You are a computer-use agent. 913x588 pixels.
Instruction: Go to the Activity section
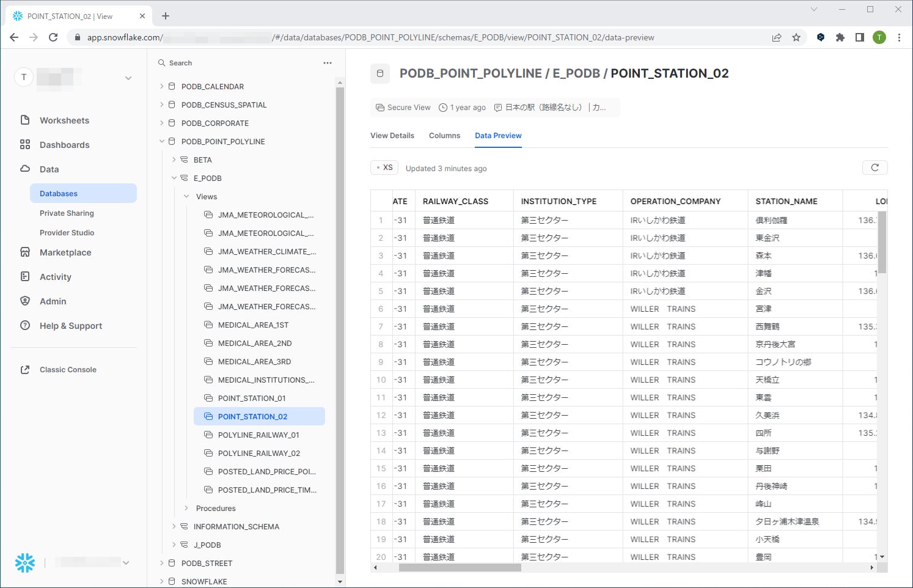pyautogui.click(x=56, y=277)
